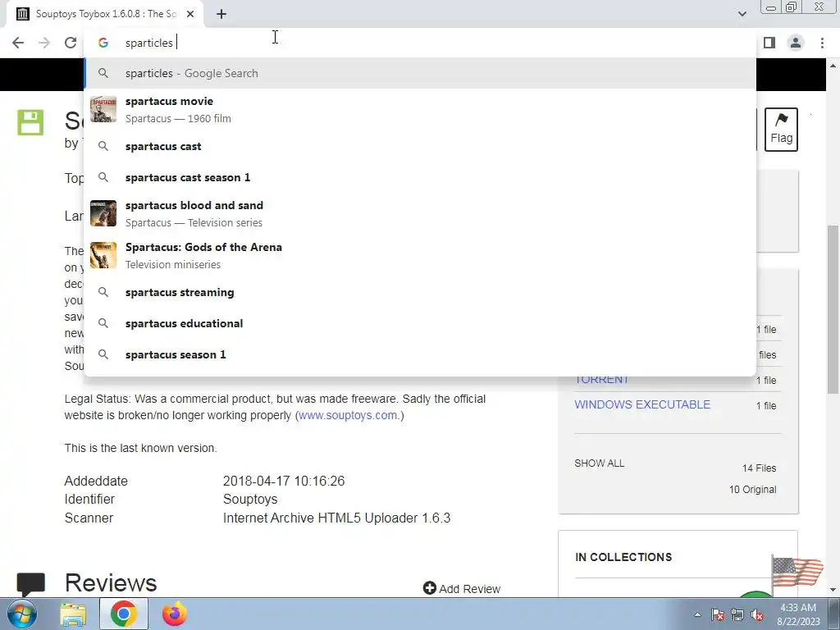840x630 pixels.
Task: Click inside the address bar text 'sparticles'
Action: (x=149, y=43)
